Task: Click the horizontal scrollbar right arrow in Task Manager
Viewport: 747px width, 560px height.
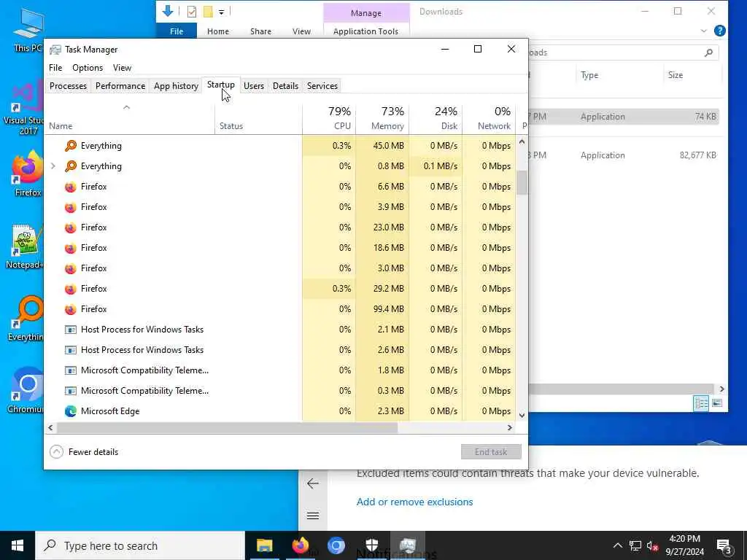Action: coord(510,427)
